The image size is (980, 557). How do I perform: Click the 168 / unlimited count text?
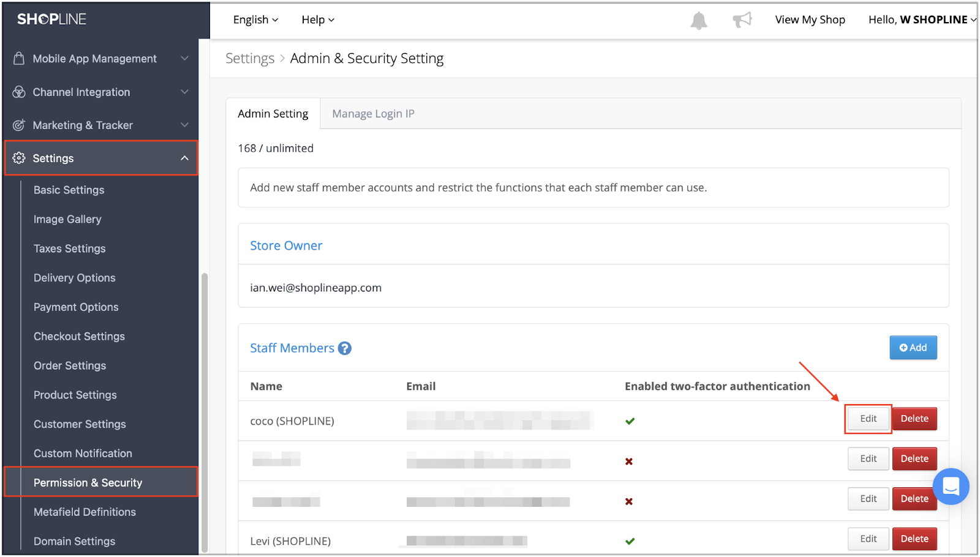click(x=276, y=148)
